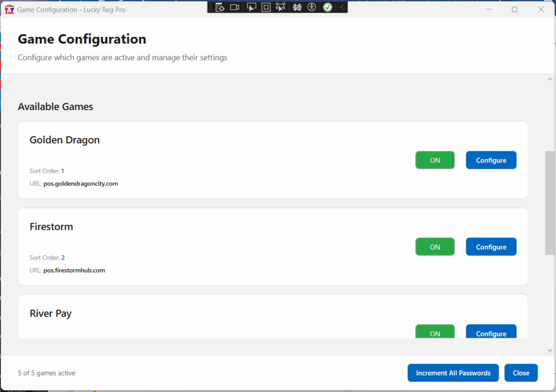Open Configure for Golden Dragon

[x=491, y=160]
